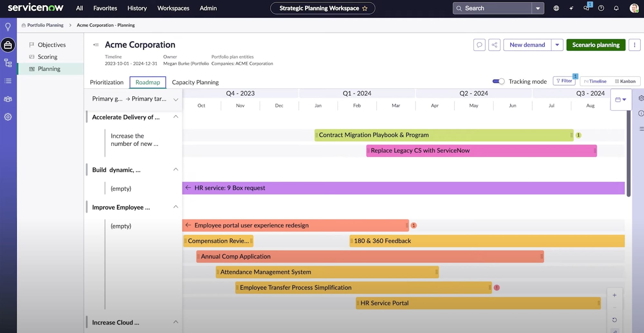Open the hierarchy tree icon in sidebar

click(x=8, y=63)
